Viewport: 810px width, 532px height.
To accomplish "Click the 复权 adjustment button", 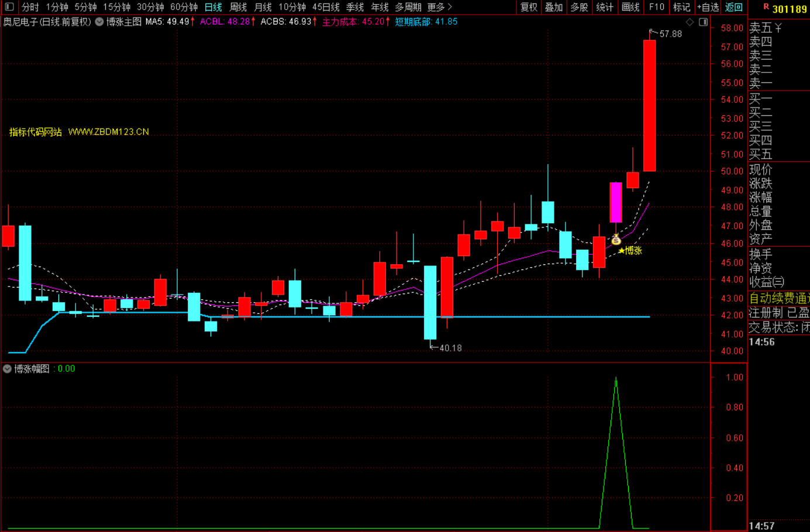I will pyautogui.click(x=529, y=7).
